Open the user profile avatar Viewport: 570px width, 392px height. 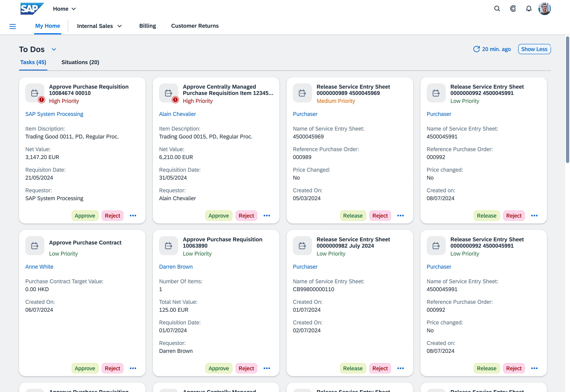(544, 9)
